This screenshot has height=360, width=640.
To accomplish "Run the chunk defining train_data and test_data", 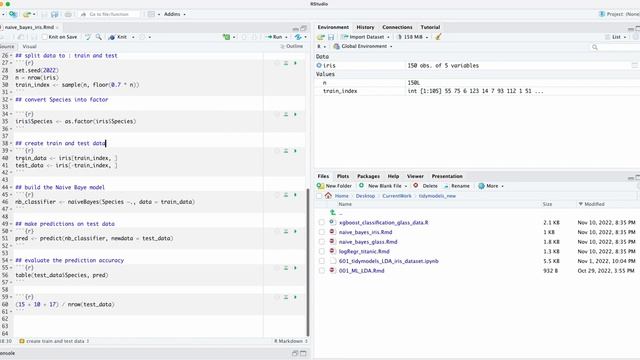I will pyautogui.click(x=295, y=151).
